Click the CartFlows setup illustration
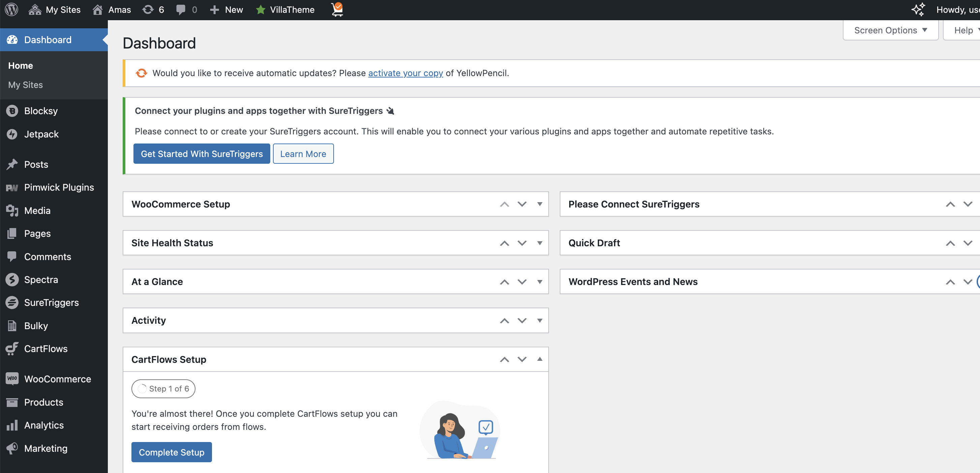Screen dimensions: 980x473 point(460,431)
